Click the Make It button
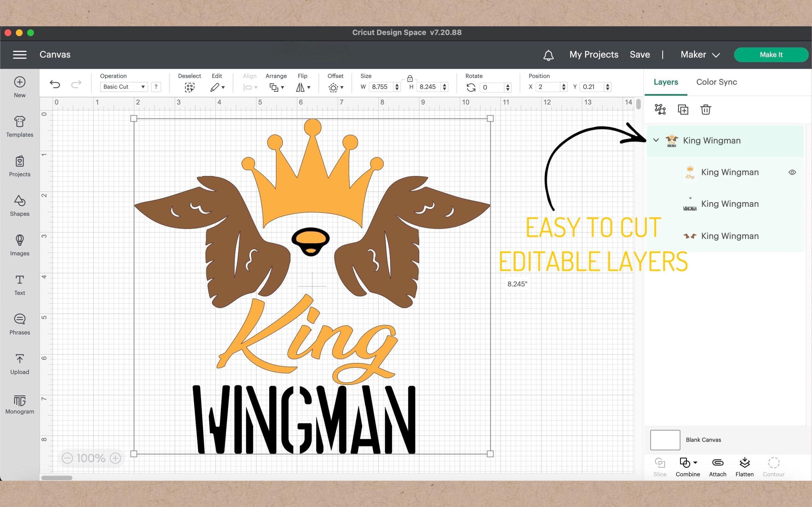This screenshot has height=507, width=812. [x=771, y=55]
